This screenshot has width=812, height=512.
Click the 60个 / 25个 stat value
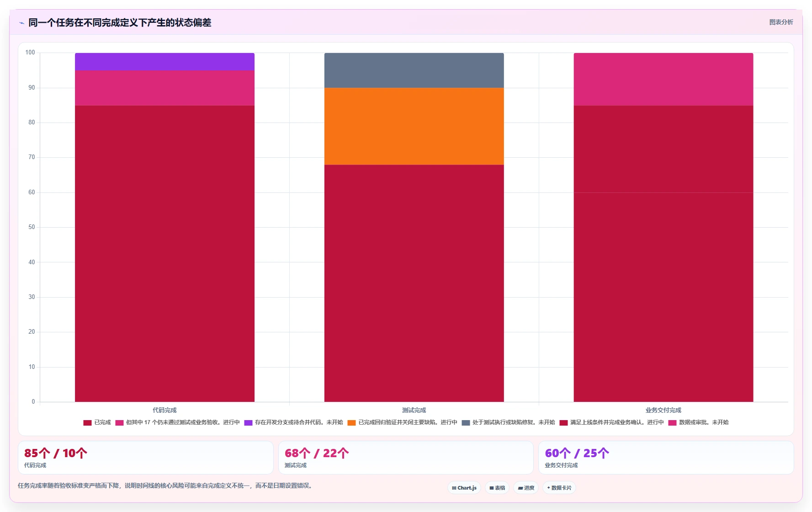click(577, 453)
